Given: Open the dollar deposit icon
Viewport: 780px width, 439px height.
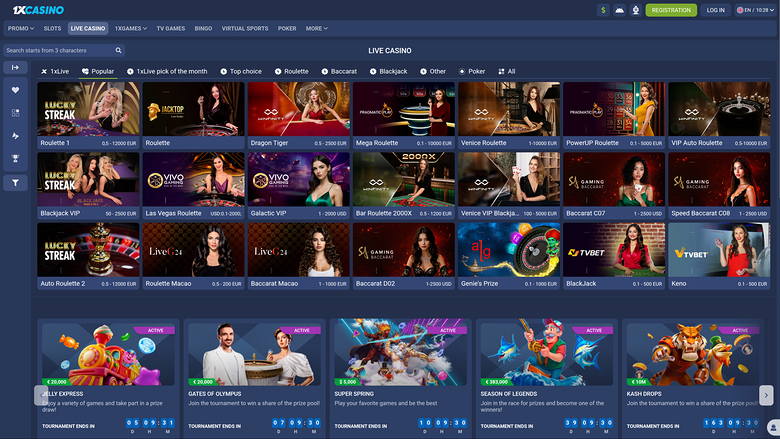Looking at the screenshot, I should tap(603, 10).
